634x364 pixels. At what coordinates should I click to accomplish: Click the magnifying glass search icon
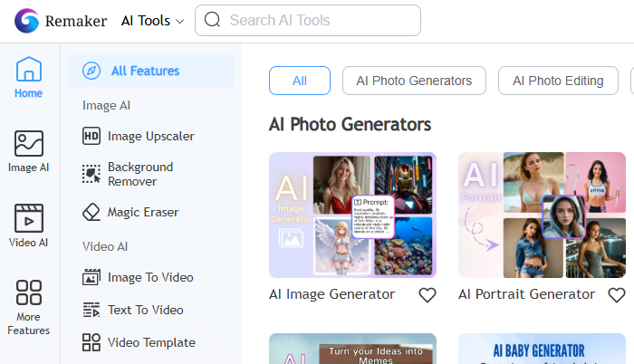[x=212, y=19]
